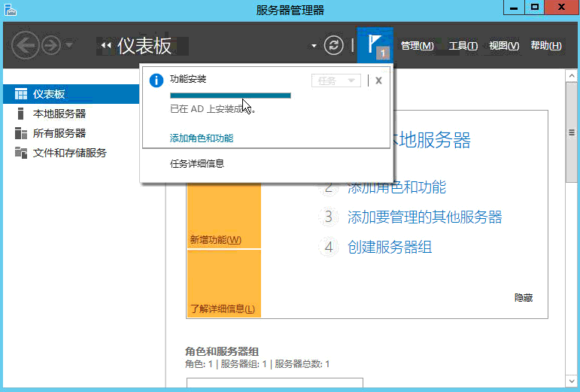Open the notifications flag icon
This screenshot has width=580, height=392.
point(375,45)
